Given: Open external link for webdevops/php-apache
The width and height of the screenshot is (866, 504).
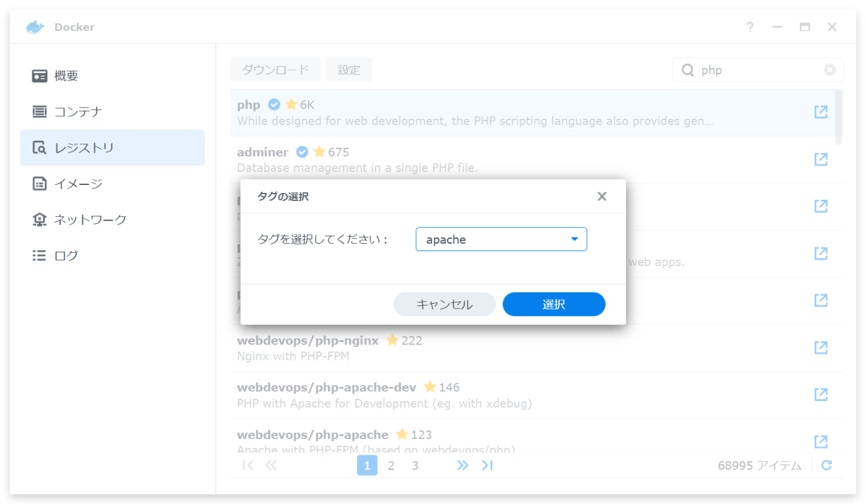Looking at the screenshot, I should (x=821, y=442).
